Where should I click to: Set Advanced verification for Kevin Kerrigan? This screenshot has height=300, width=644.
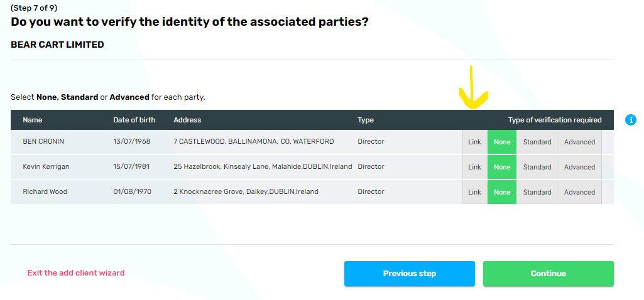579,167
